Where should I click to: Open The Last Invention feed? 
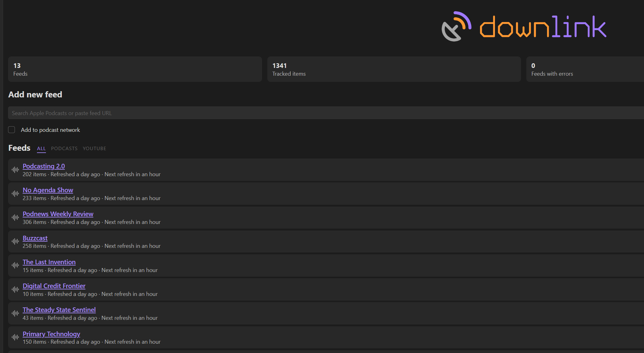(49, 262)
